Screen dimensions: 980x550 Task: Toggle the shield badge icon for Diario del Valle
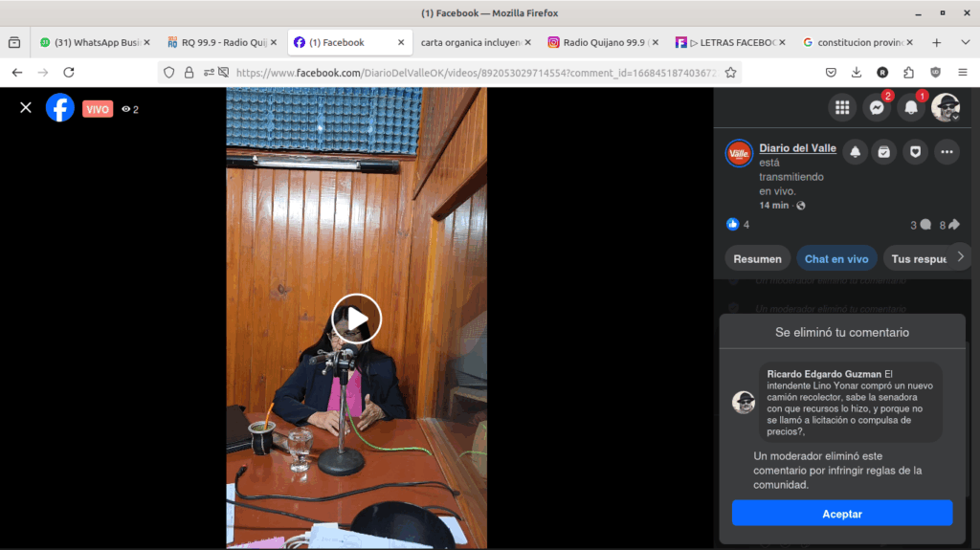tap(916, 152)
